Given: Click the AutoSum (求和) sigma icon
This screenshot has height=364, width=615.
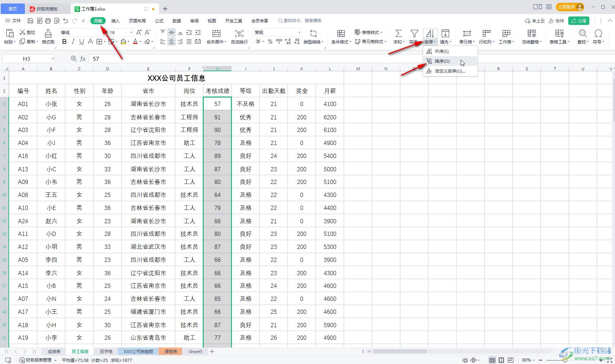Looking at the screenshot, I should click(x=399, y=33).
